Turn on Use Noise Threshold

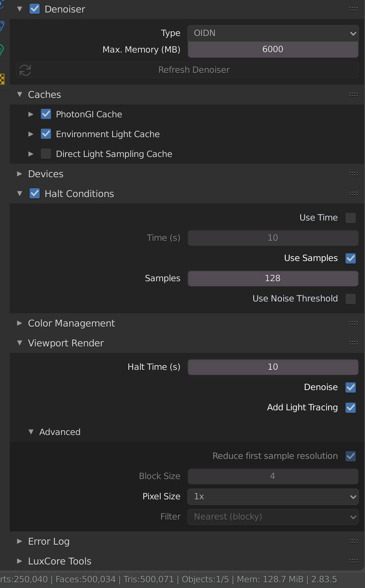350,299
